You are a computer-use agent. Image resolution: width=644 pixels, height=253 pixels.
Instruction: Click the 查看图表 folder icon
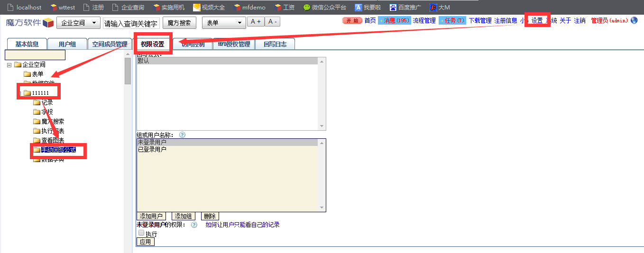[x=37, y=140]
